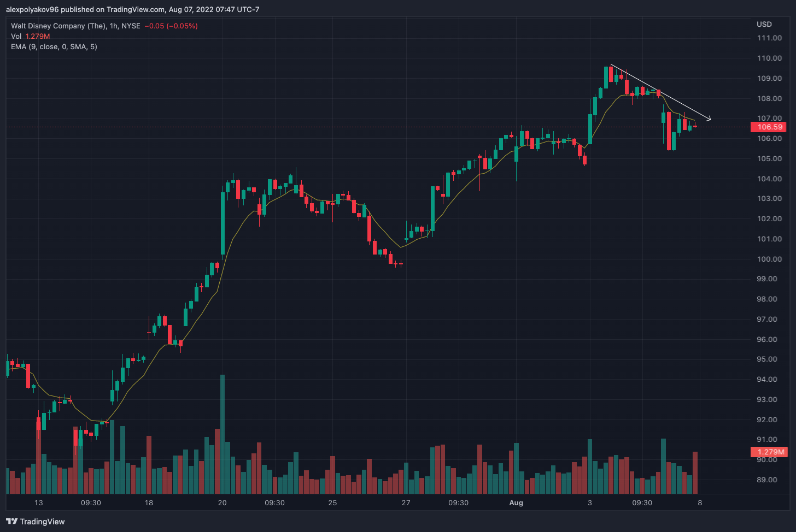Click the 108.00 price axis label
This screenshot has height=532, width=796.
769,98
